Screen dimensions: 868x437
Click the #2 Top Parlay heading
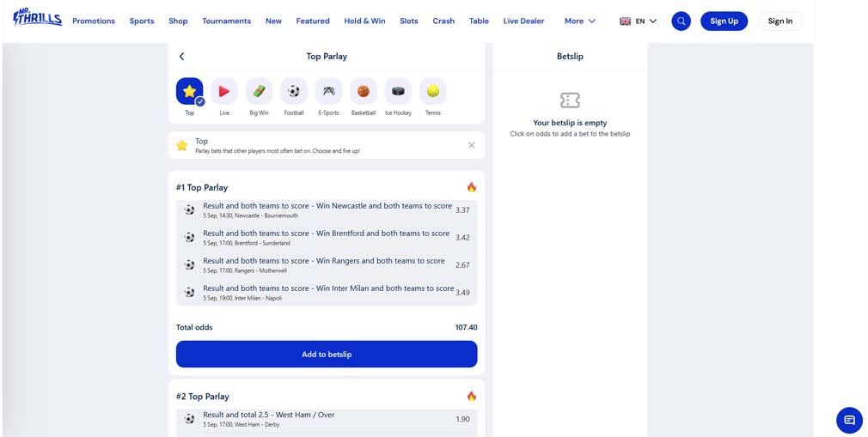click(x=203, y=397)
